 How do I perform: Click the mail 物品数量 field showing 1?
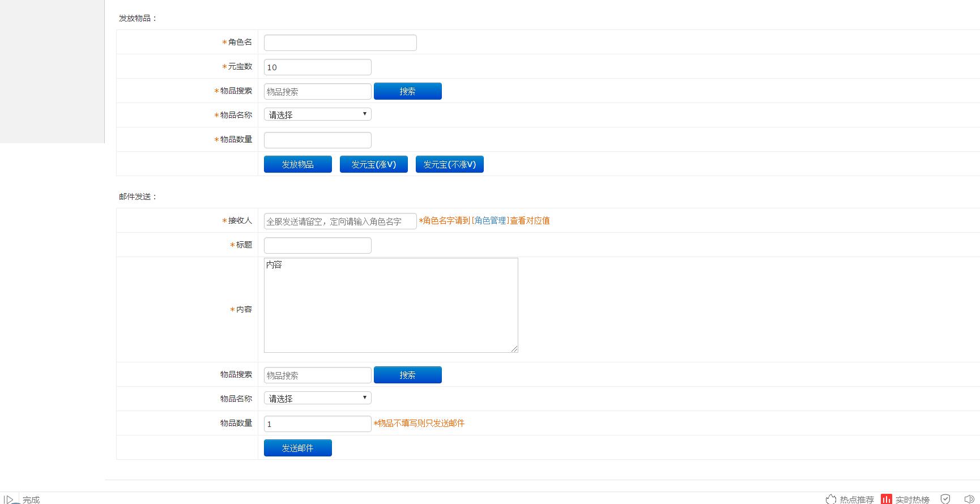pyautogui.click(x=317, y=424)
